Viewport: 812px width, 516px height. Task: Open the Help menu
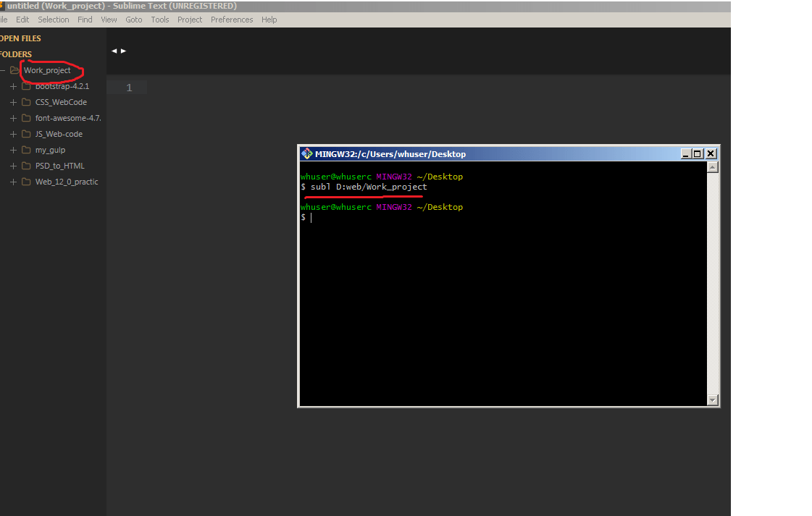269,20
